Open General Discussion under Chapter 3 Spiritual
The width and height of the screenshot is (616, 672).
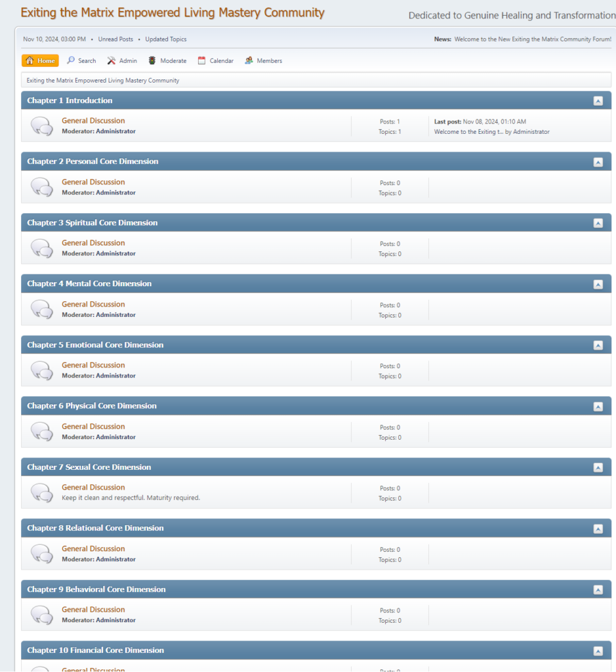coord(93,243)
